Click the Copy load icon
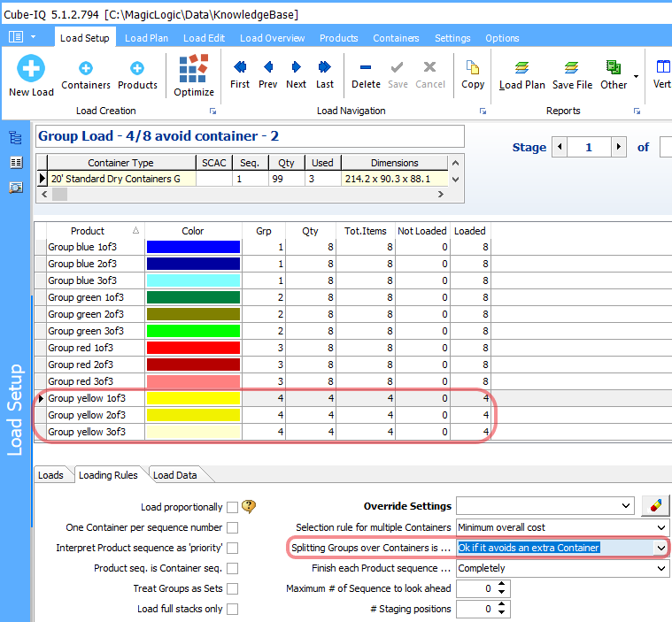The image size is (672, 622). pos(473,67)
